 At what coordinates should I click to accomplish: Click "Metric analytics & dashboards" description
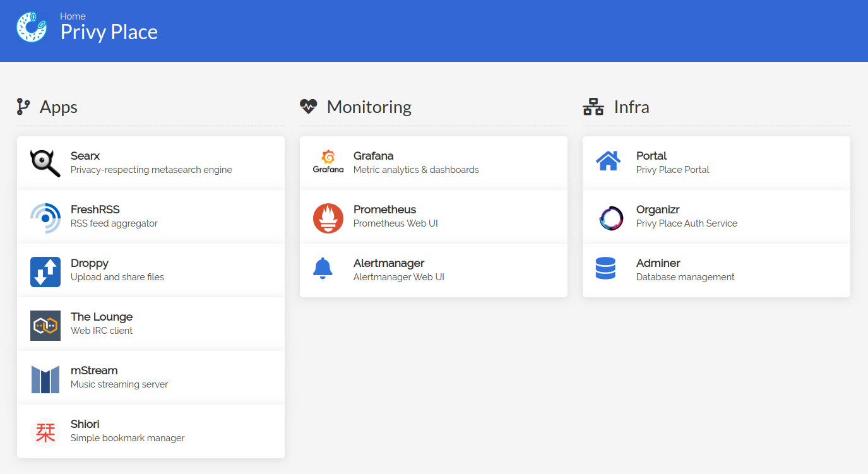pos(416,170)
